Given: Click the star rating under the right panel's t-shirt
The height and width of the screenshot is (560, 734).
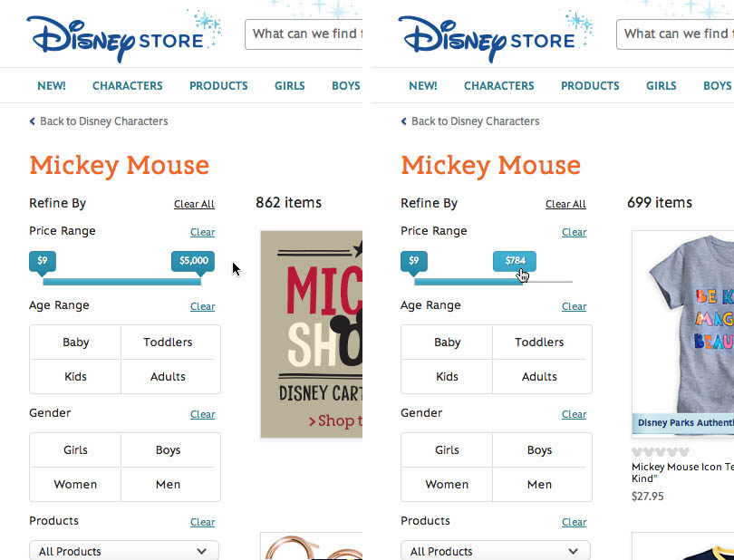Looking at the screenshot, I should coord(660,452).
